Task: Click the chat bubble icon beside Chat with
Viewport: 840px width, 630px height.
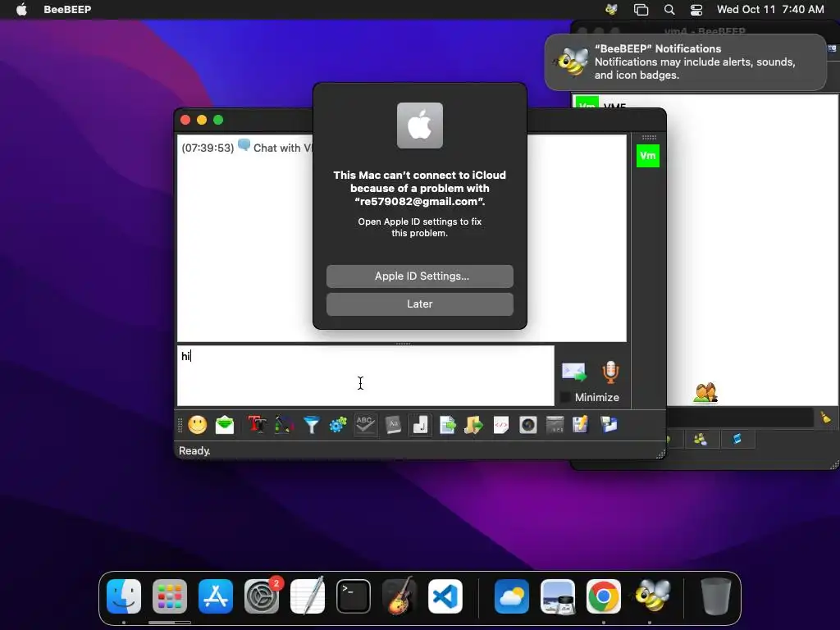Action: pyautogui.click(x=244, y=145)
